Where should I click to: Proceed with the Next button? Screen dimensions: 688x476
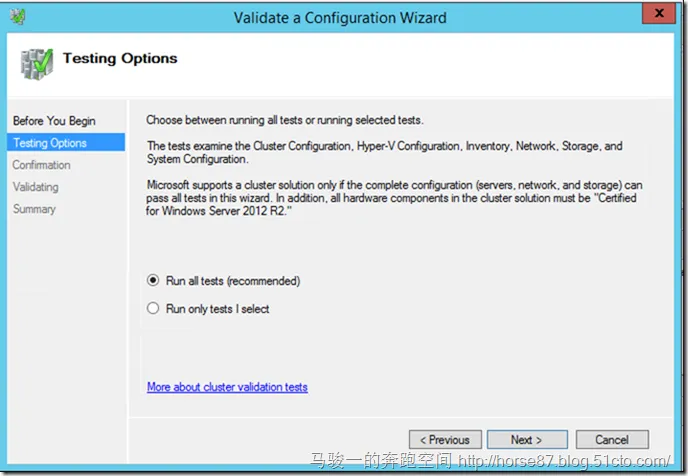(x=526, y=440)
